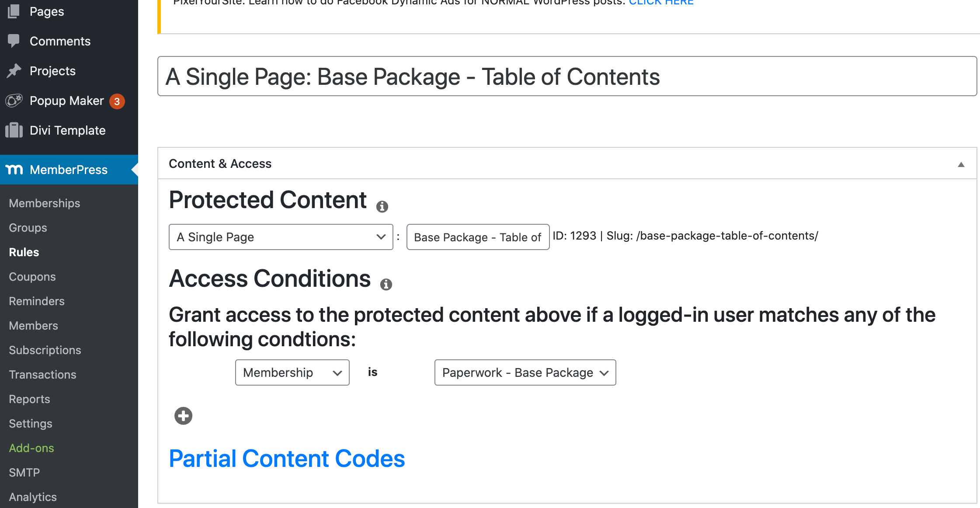Click the rule title input field
Image resolution: width=980 pixels, height=508 pixels.
pyautogui.click(x=567, y=76)
